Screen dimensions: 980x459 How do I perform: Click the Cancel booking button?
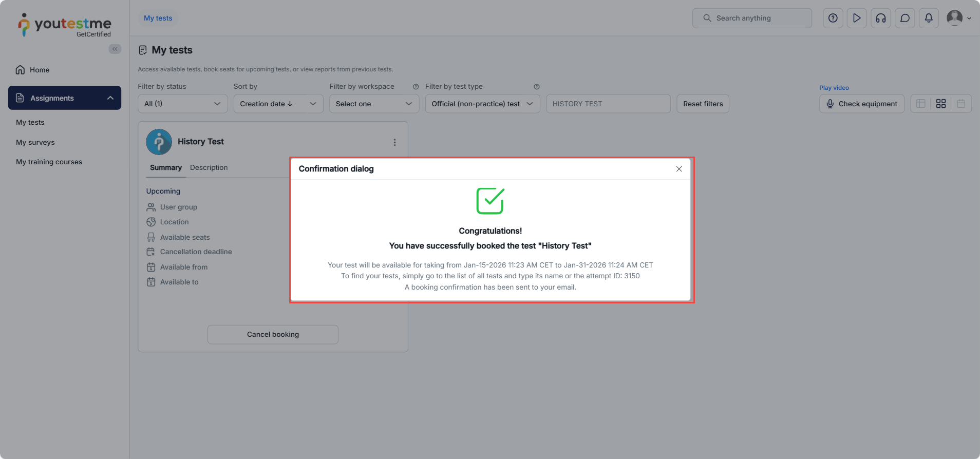pos(273,334)
